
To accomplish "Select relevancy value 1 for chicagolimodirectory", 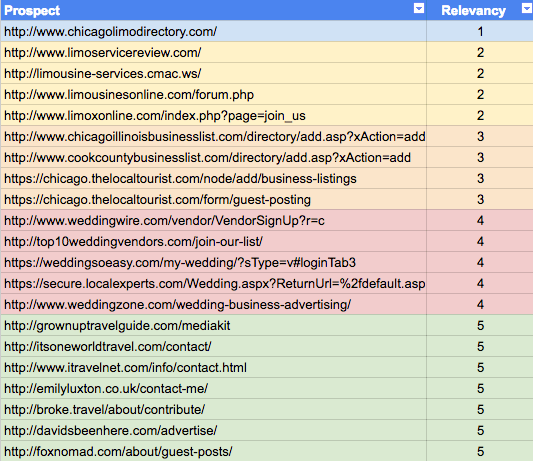I will tap(480, 31).
